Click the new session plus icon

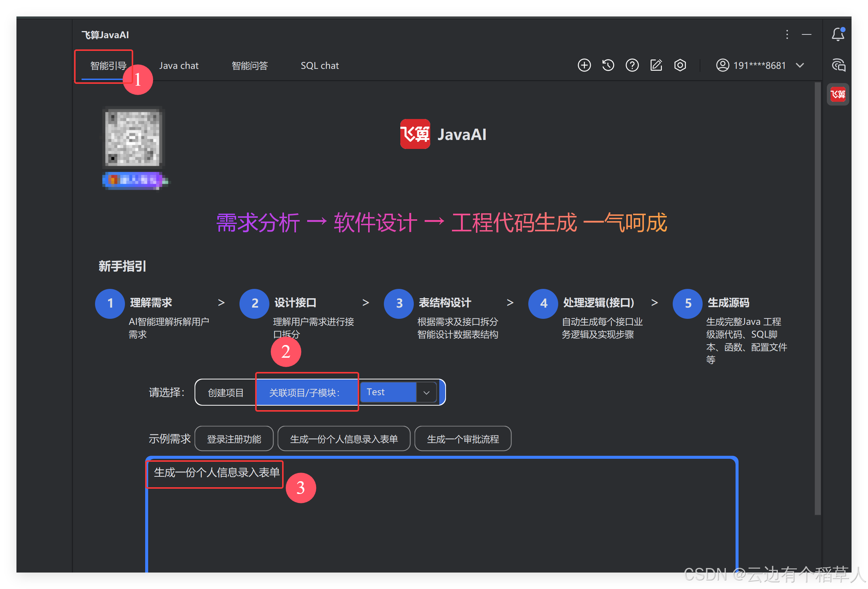pos(584,65)
